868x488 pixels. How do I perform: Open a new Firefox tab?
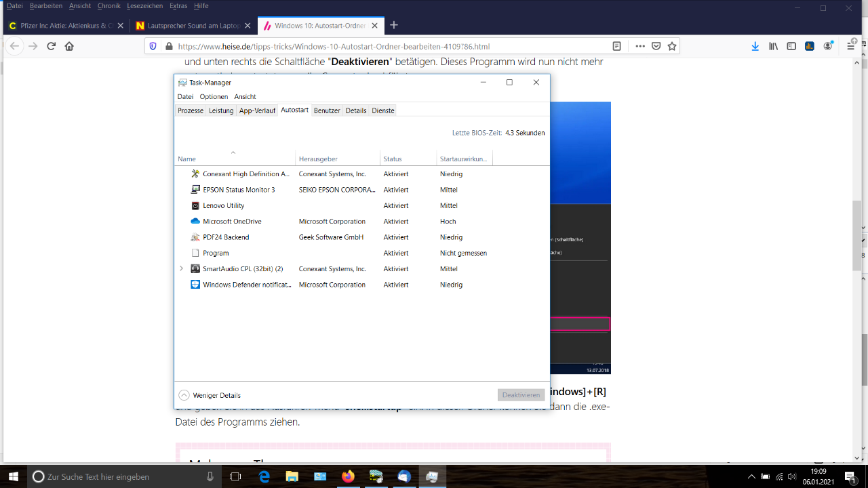[394, 26]
